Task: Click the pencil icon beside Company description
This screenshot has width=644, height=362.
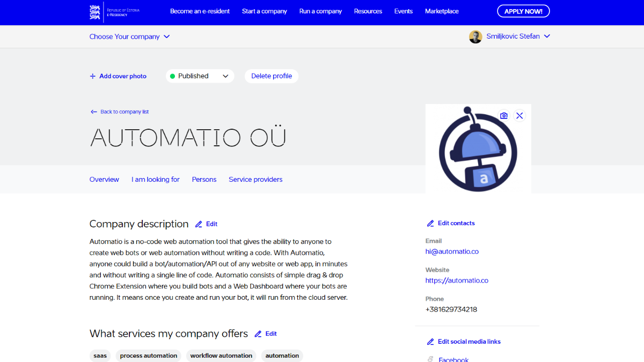Action: click(x=199, y=224)
